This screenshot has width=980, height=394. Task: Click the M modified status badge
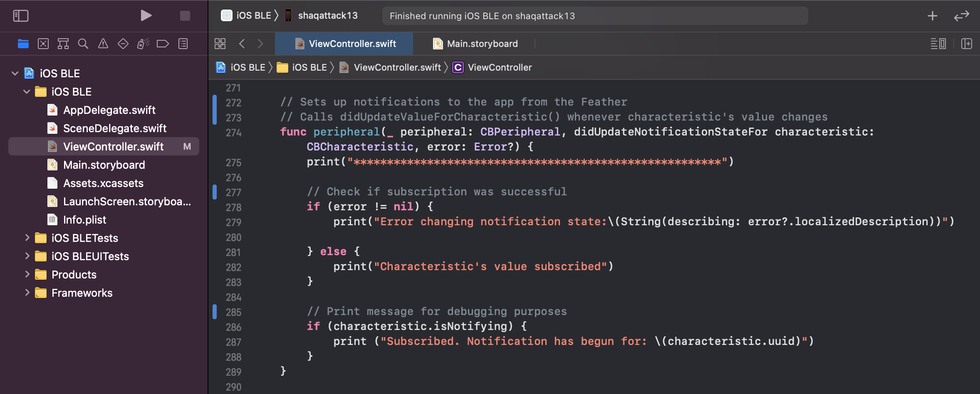187,147
